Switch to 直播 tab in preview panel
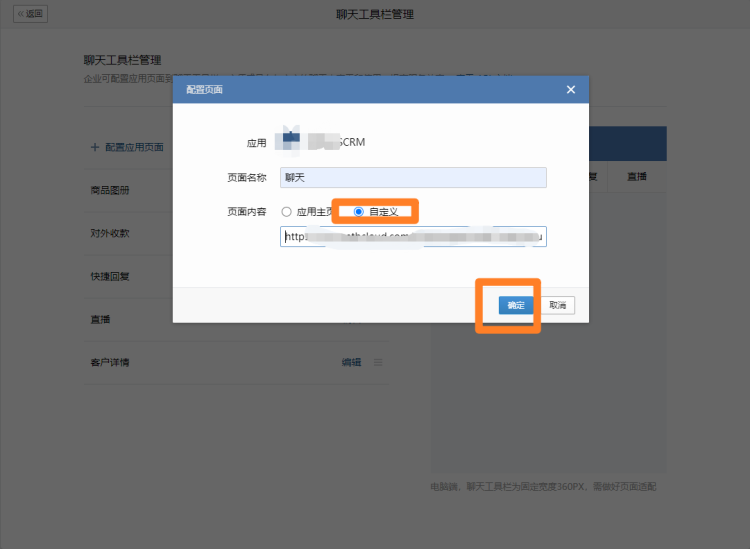 pos(636,176)
